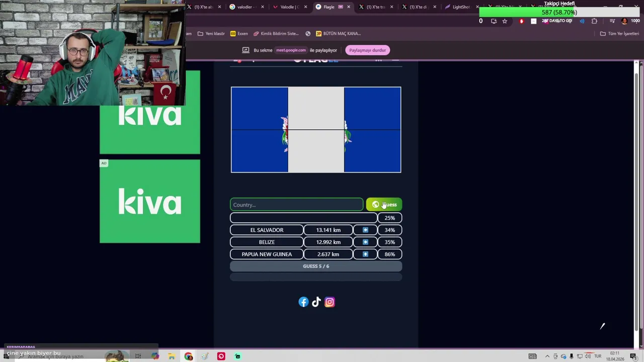This screenshot has width=644, height=362.
Task: Switch to the X'te di tab
Action: pyautogui.click(x=418, y=7)
